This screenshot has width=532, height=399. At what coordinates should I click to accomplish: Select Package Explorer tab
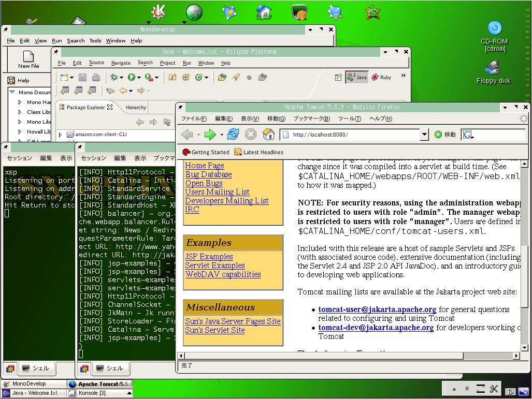tap(85, 107)
